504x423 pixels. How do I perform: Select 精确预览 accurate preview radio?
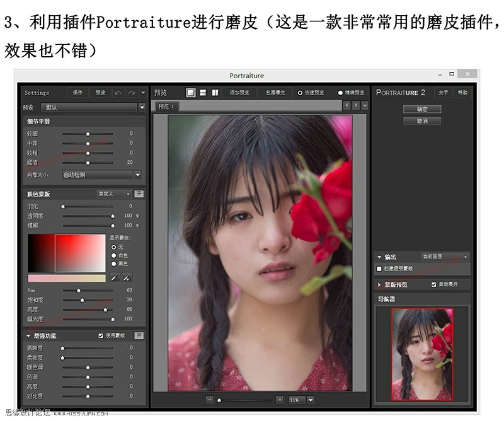click(340, 93)
